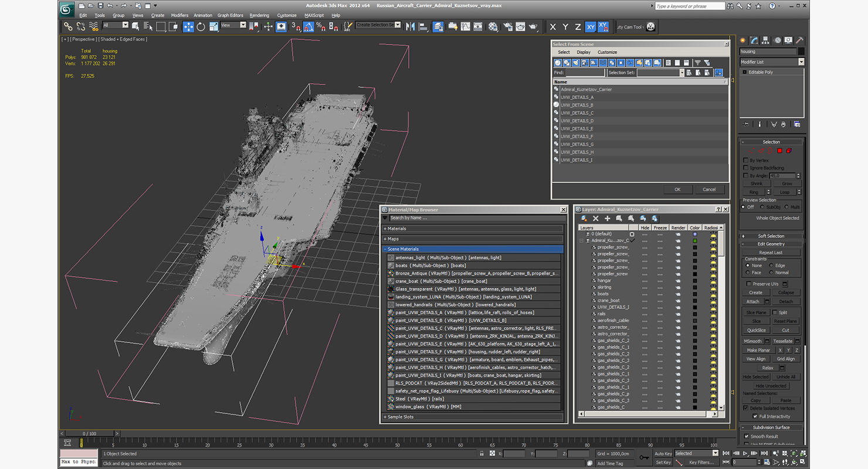Open the reference coordinate View dropdown
868x469 pixels.
[x=233, y=25]
